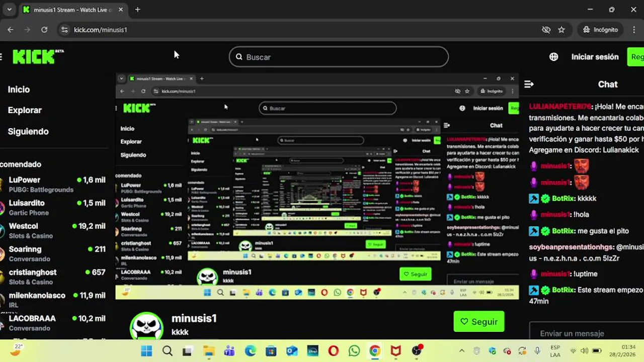The image size is (644, 362).
Task: Open Disney+ from the taskbar
Action: (312, 350)
